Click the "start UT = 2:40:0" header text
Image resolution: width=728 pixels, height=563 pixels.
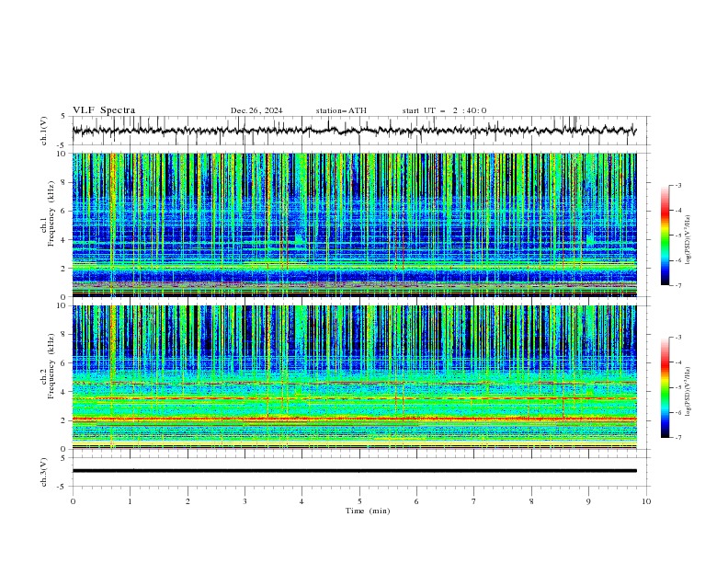(444, 110)
